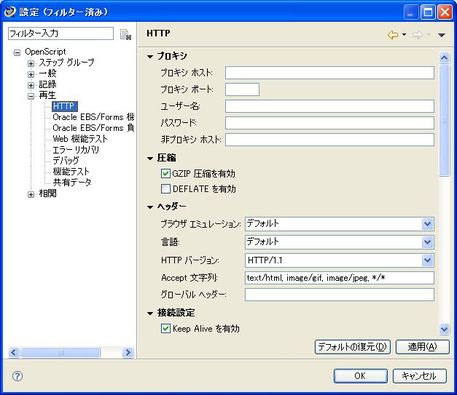This screenshot has width=457, height=395.
Task: Click the vertical scrollbar down arrow
Action: [444, 329]
